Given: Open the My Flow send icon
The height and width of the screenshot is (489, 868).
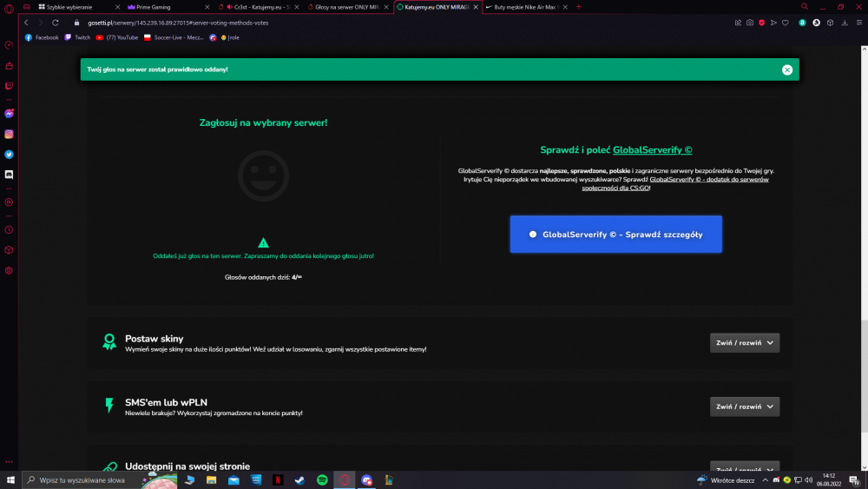Looking at the screenshot, I should (773, 23).
